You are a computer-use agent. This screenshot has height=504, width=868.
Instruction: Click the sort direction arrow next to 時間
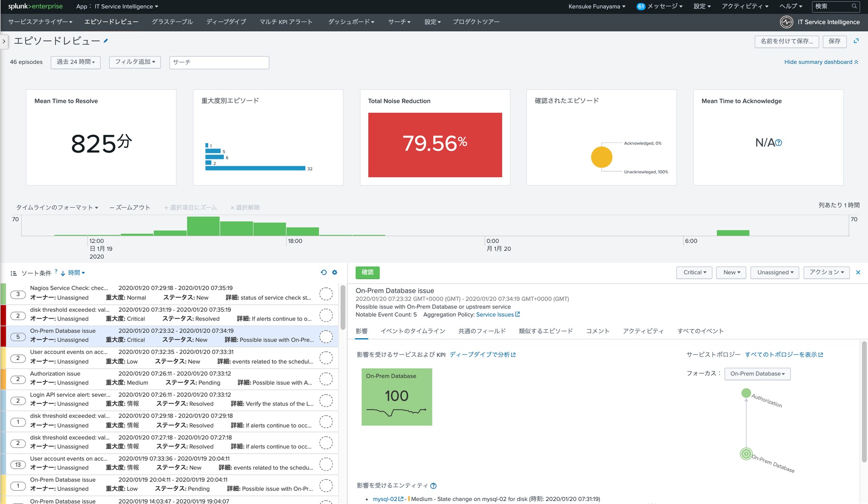click(63, 273)
